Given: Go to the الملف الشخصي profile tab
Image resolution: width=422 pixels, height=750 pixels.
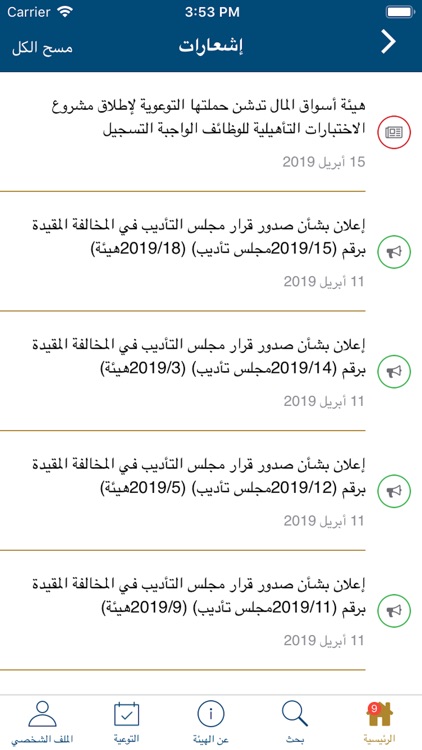Looking at the screenshot, I should click(x=42, y=722).
